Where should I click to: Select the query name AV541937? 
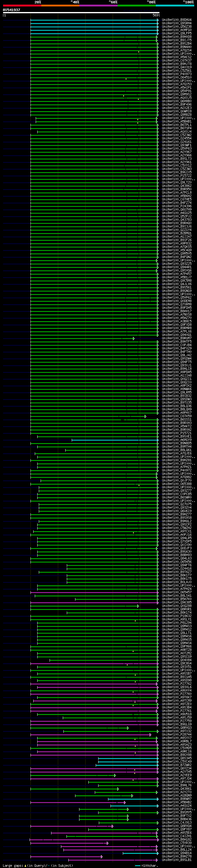coord(11,10)
